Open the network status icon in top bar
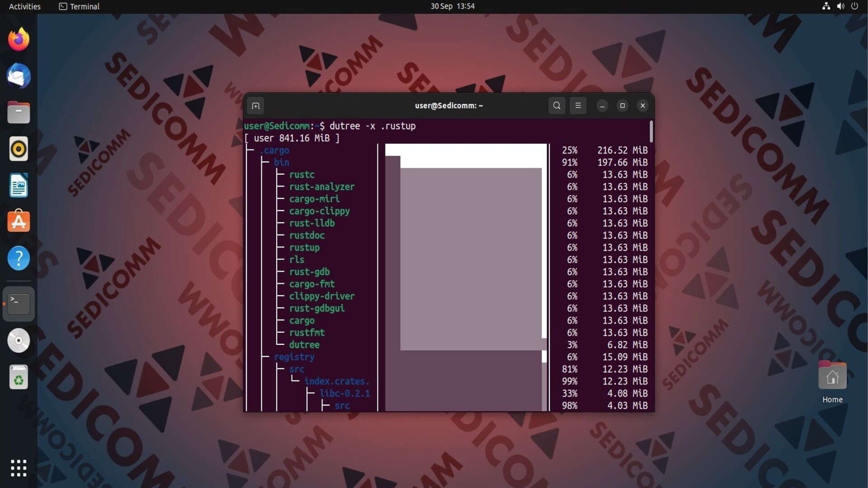 tap(826, 6)
